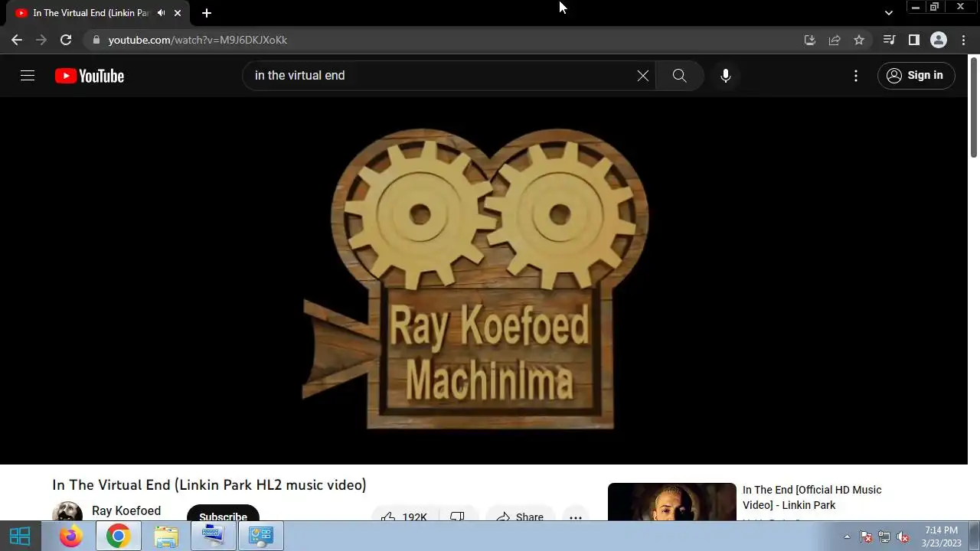Run search with the magnifier button
This screenshot has height=551, width=980.
(x=679, y=76)
